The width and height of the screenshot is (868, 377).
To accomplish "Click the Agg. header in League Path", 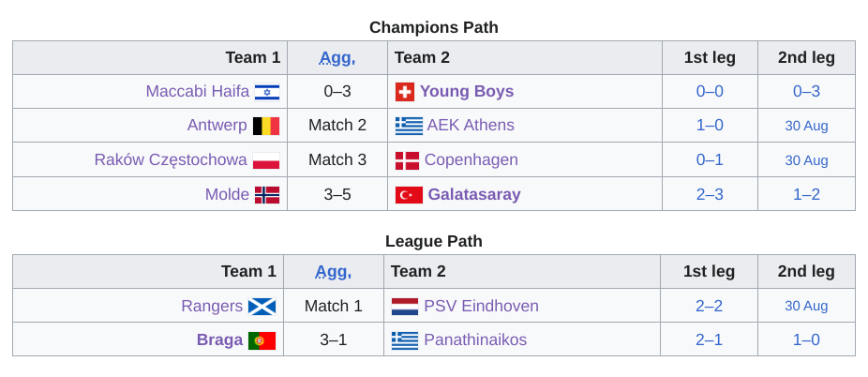I will tap(334, 271).
